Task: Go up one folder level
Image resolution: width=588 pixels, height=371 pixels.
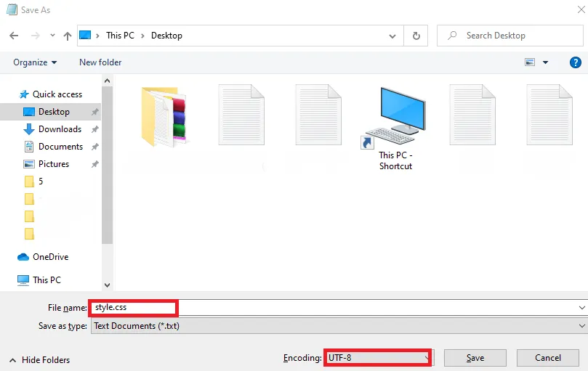Action: point(68,36)
